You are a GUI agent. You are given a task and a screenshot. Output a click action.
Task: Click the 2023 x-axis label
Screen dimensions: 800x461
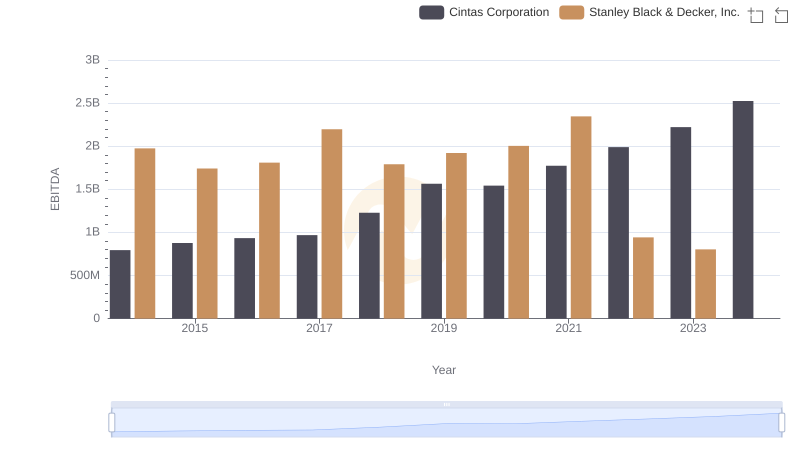click(693, 328)
